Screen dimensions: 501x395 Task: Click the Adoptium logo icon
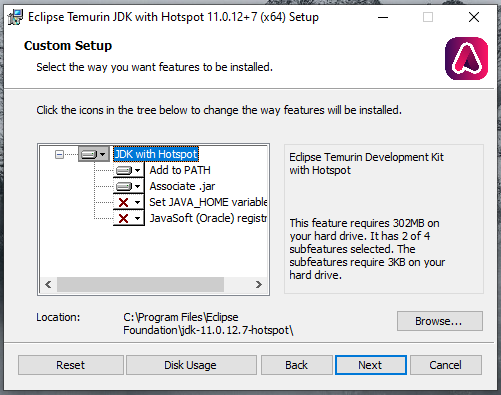tap(466, 58)
